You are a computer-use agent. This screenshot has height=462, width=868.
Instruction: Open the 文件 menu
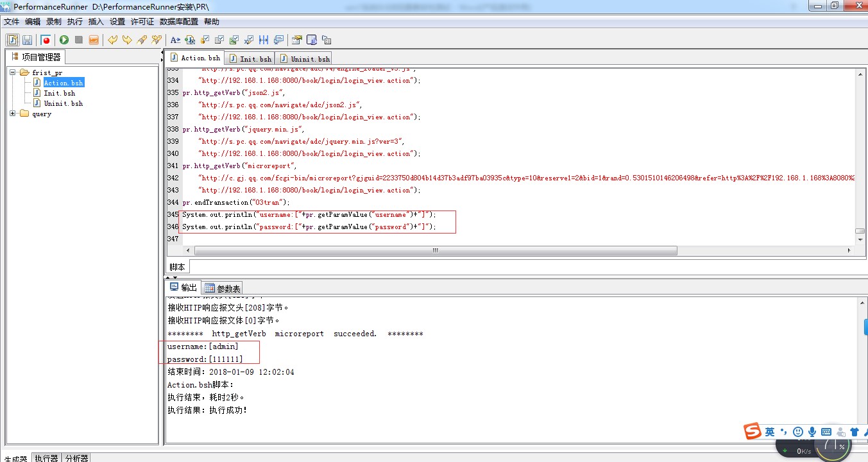tap(12, 22)
